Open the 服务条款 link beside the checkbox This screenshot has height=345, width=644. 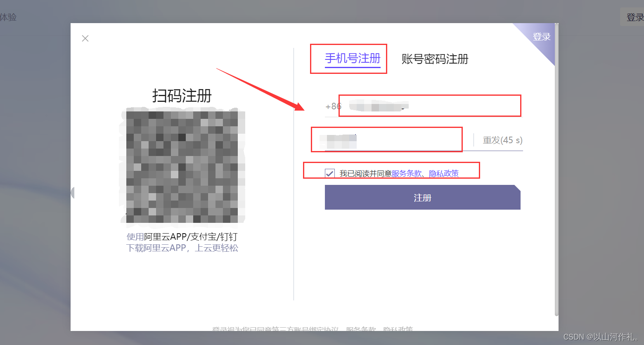(407, 174)
